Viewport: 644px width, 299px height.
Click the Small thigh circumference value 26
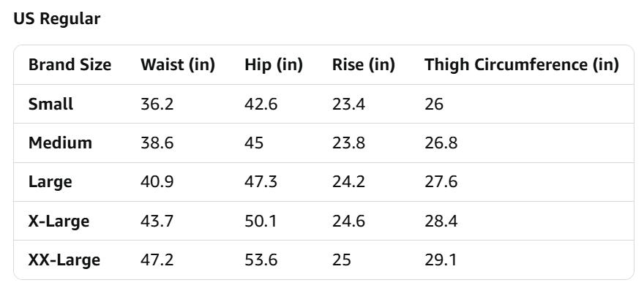tap(434, 104)
